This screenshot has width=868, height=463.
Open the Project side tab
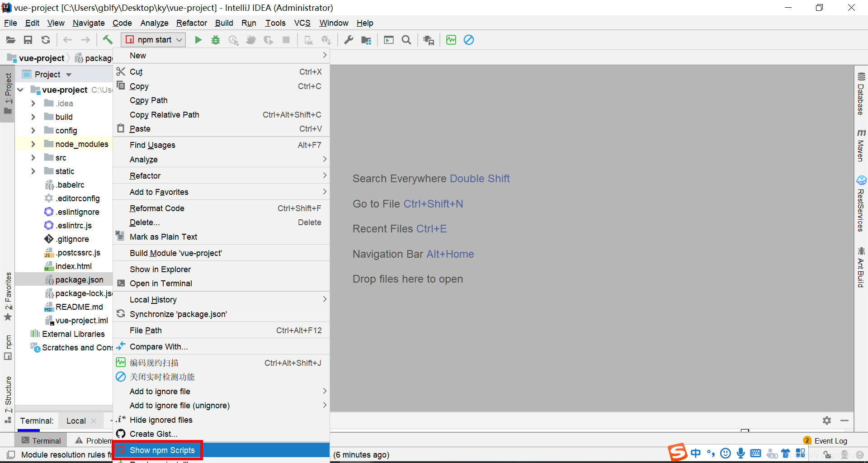8,93
